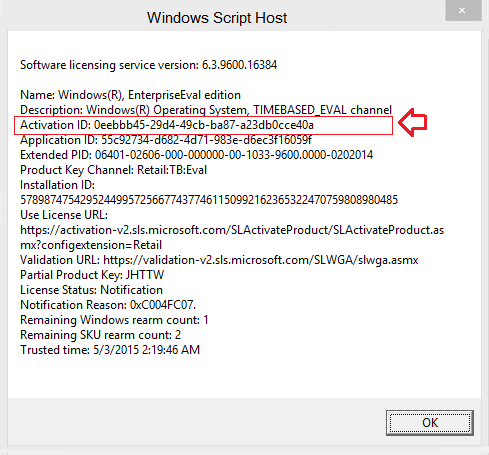Click the Product Key Channel Retail:TB:Eval line
This screenshot has width=489, height=455.
click(x=113, y=170)
